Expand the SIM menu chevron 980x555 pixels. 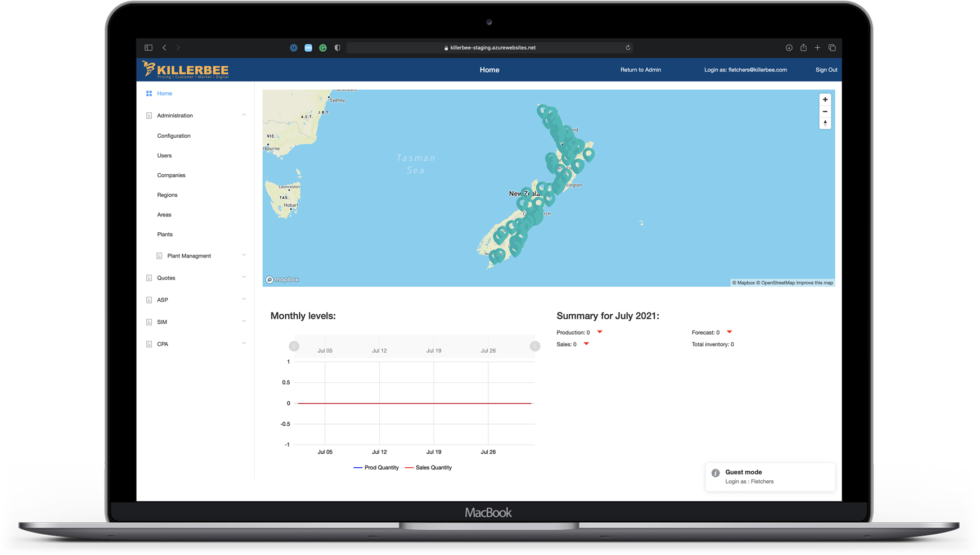(x=244, y=322)
